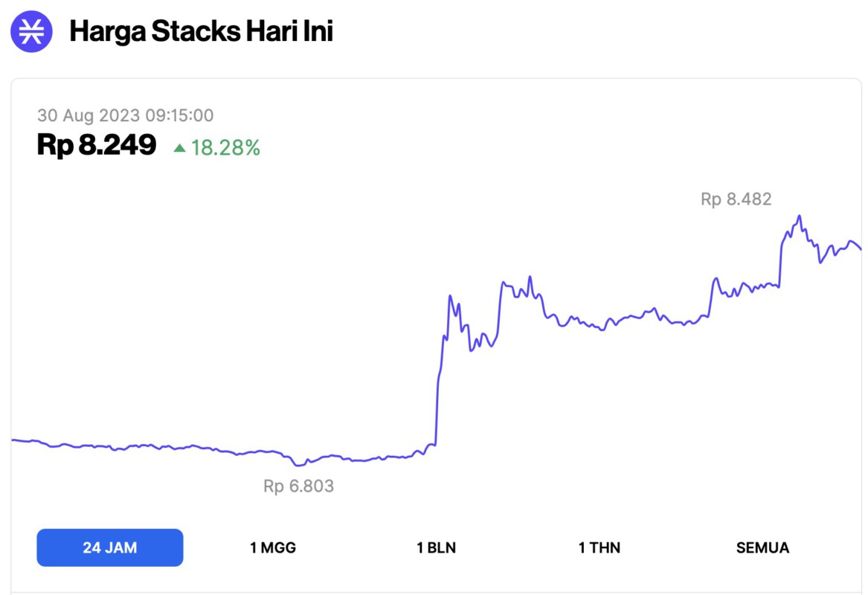Click the Rp 8.249 price label
The height and width of the screenshot is (595, 868).
click(97, 145)
